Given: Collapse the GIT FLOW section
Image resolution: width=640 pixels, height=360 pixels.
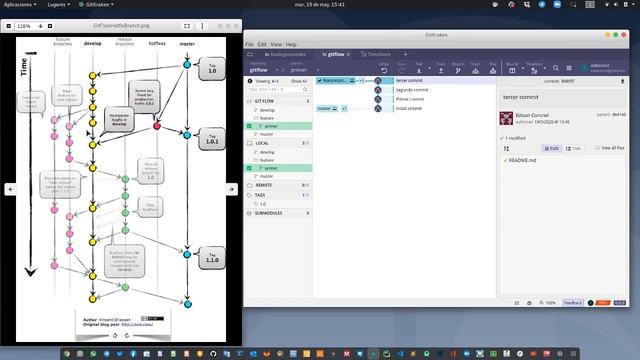Looking at the screenshot, I should [278, 101].
